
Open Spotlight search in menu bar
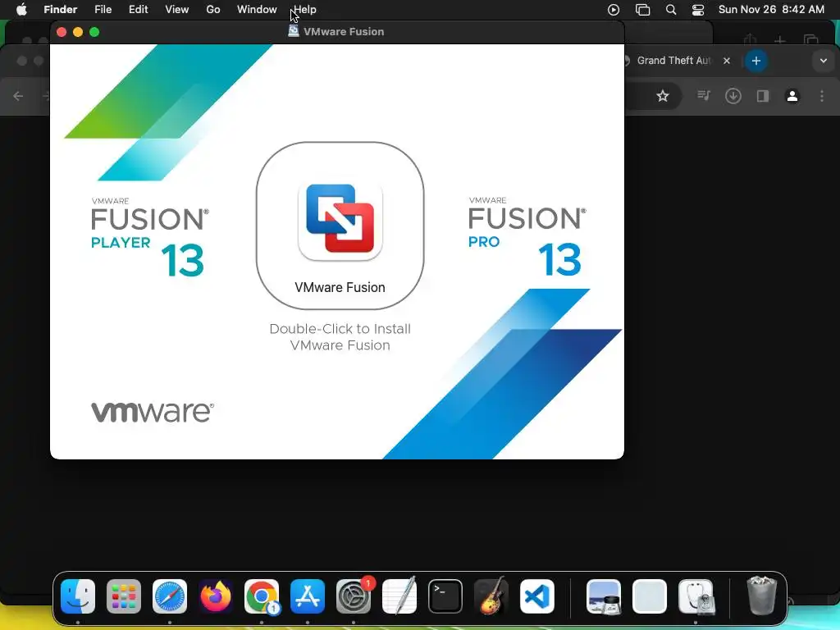coord(671,10)
